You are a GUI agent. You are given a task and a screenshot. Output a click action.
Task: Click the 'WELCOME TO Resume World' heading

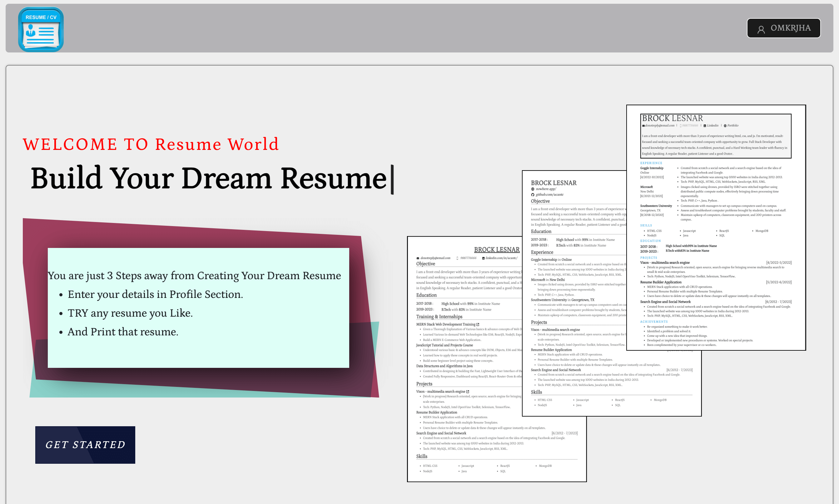[151, 144]
